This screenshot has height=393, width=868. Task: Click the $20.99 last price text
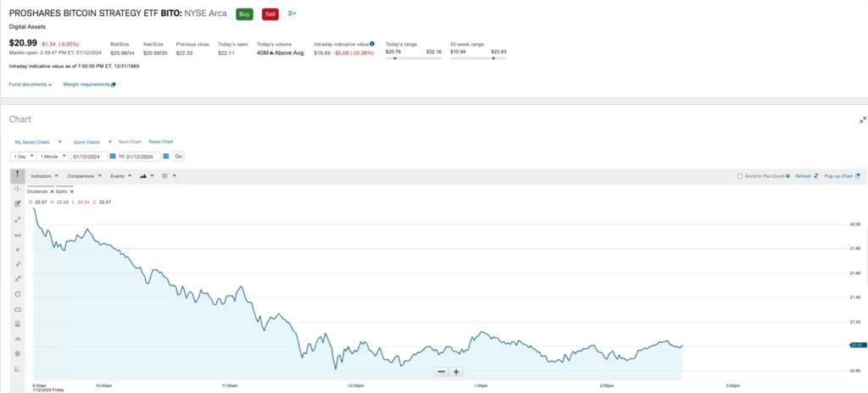click(21, 43)
